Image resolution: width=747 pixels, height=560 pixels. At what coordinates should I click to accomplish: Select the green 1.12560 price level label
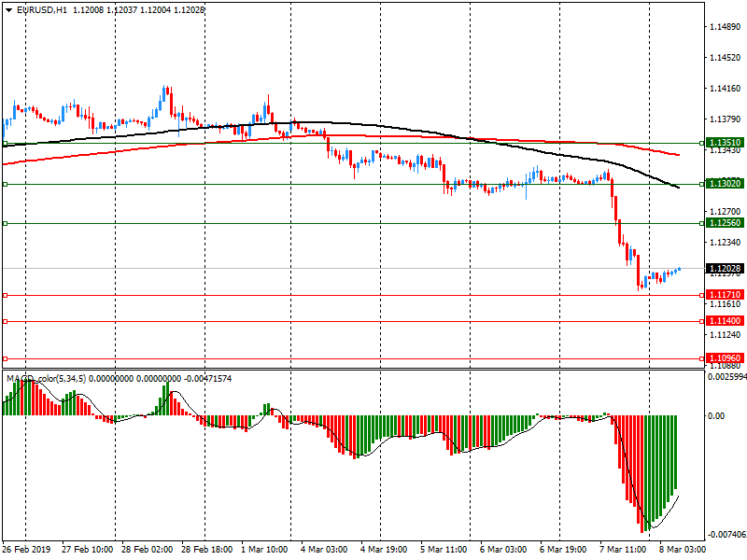726,223
